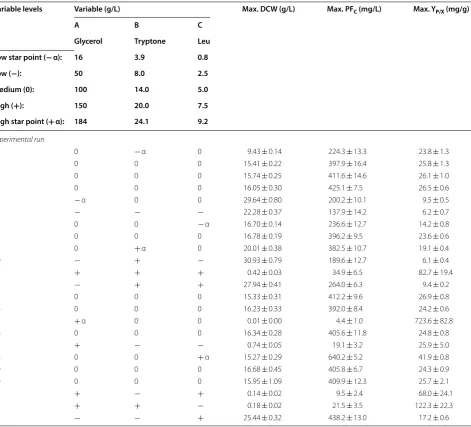Click PFc value '34.9 ± 6.5'
Viewport: 471px width, 427px height.
coord(347,273)
